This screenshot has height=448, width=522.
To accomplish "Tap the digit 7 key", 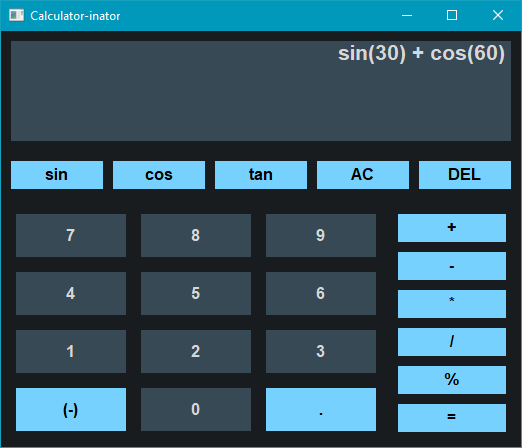I will [71, 235].
